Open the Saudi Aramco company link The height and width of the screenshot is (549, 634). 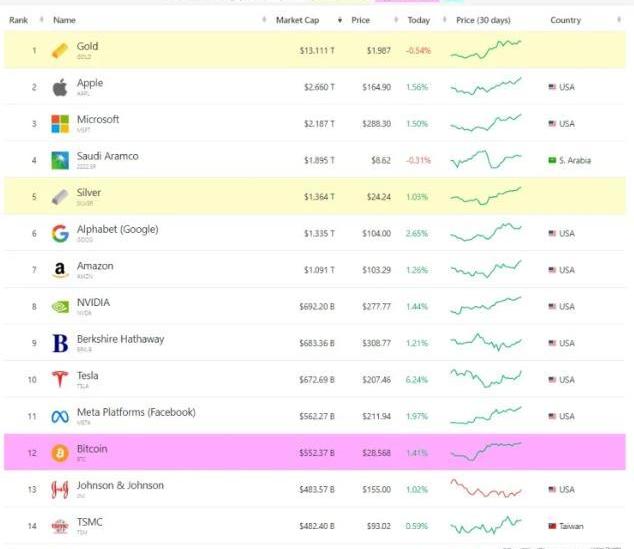pos(108,156)
